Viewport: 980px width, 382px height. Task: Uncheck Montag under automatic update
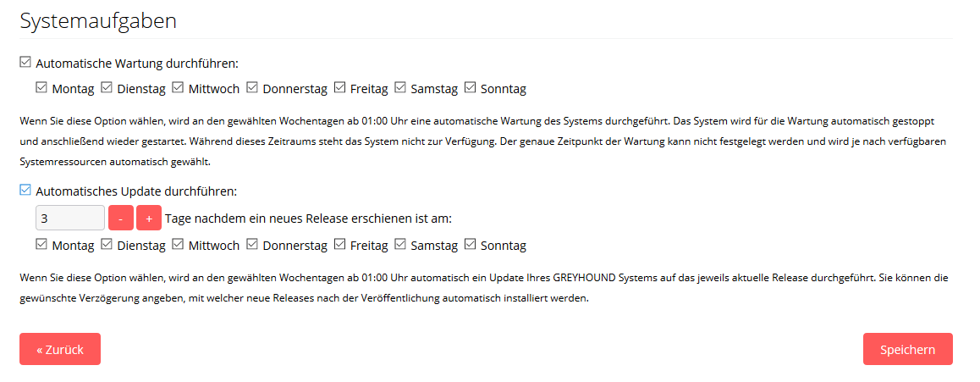[41, 245]
